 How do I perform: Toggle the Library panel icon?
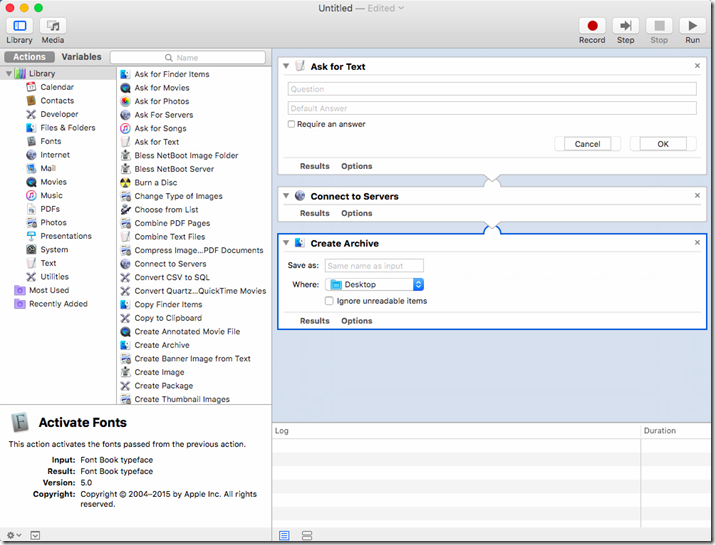tap(19, 26)
